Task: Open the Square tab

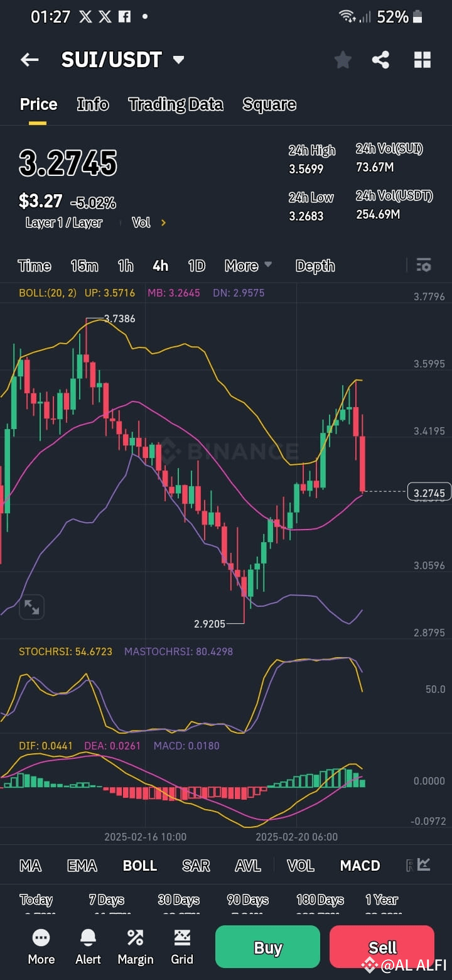Action: click(269, 104)
